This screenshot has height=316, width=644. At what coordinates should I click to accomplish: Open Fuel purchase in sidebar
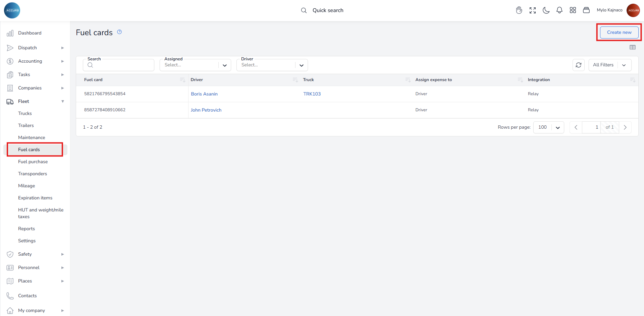pos(33,162)
